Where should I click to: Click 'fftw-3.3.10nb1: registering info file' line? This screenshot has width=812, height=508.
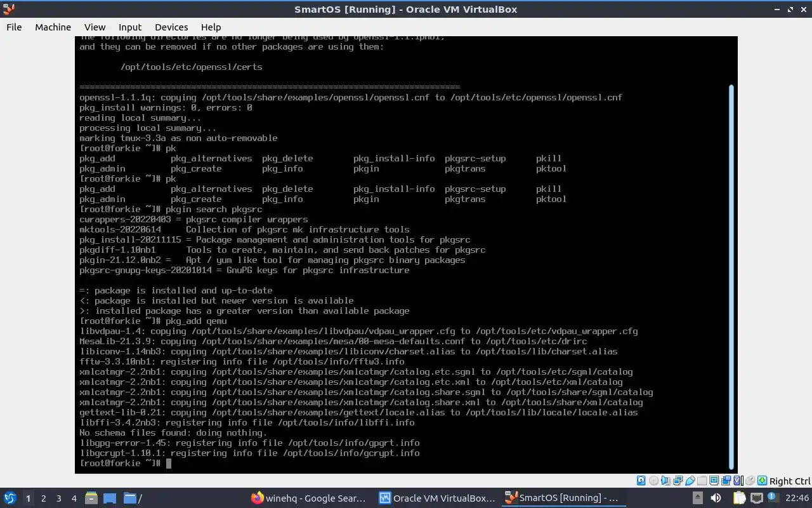click(242, 361)
